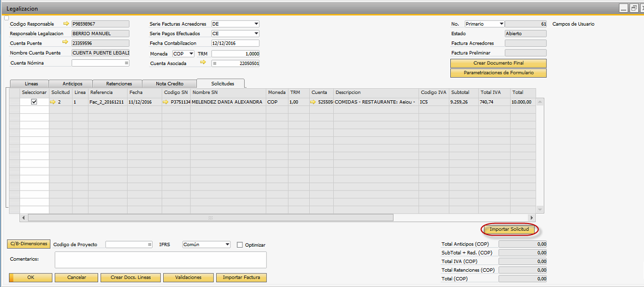This screenshot has width=644, height=287.
Task: Open the Cuenta Asociada link arrow
Action: [x=203, y=63]
